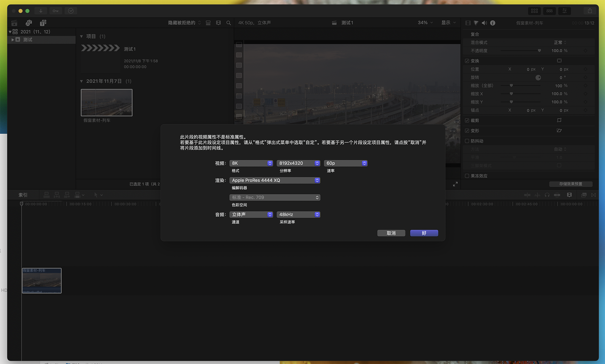
Task: Toggle the 裁剪 checkbox in inspector
Action: point(467,120)
